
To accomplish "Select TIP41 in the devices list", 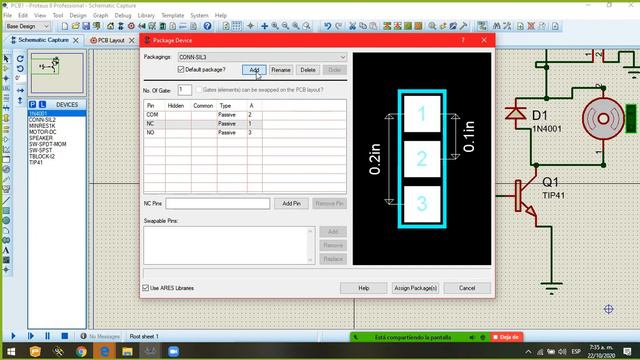I will tap(36, 162).
